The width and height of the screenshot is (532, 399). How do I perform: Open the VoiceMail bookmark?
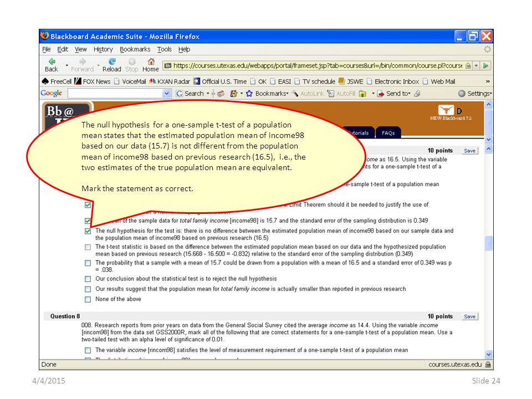pyautogui.click(x=130, y=81)
